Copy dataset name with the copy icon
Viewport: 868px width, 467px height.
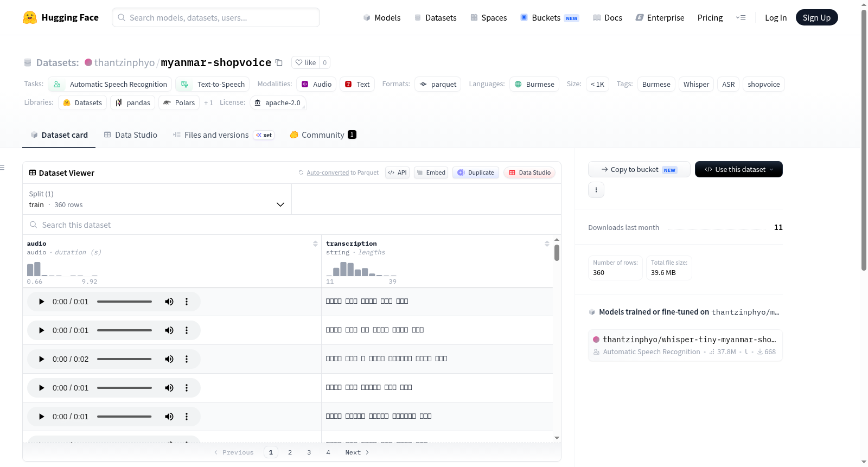279,62
